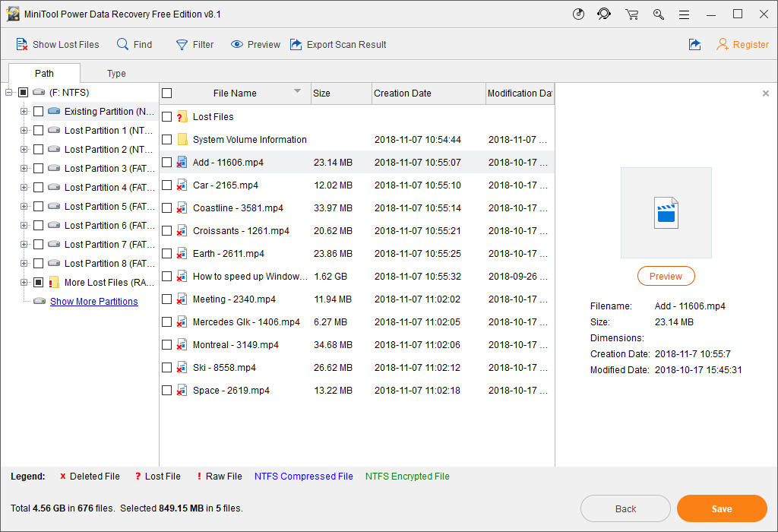Click the orange Save button
778x532 pixels.
click(x=722, y=508)
